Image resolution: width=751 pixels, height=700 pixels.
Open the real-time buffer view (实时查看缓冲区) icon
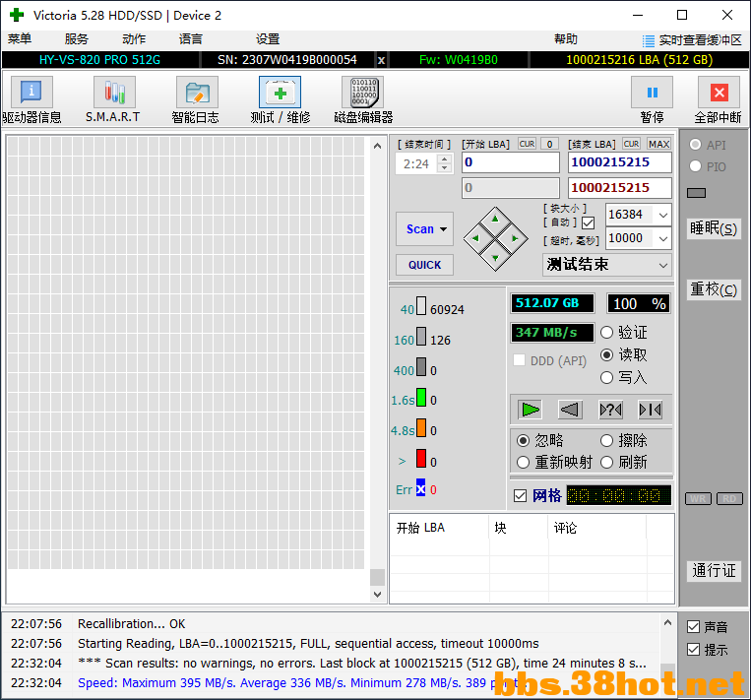point(648,40)
